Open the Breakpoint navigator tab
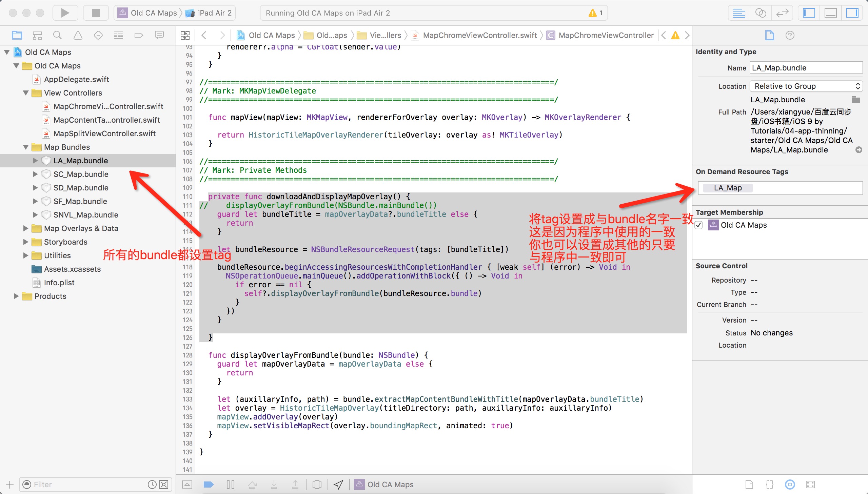 click(139, 35)
